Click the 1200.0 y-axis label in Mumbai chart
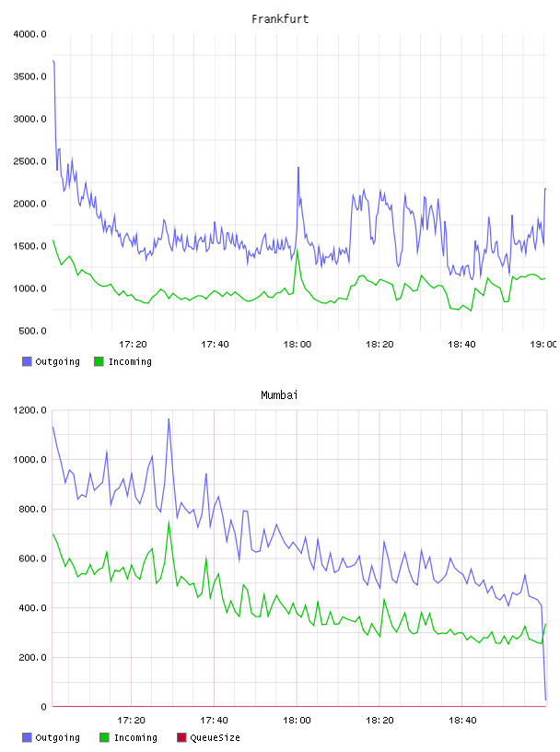Viewport: 560px width, 752px height. point(29,410)
